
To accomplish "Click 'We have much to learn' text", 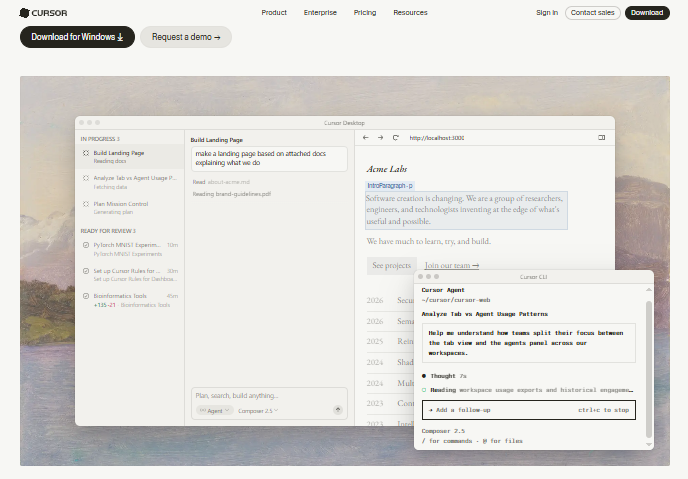I will click(429, 241).
